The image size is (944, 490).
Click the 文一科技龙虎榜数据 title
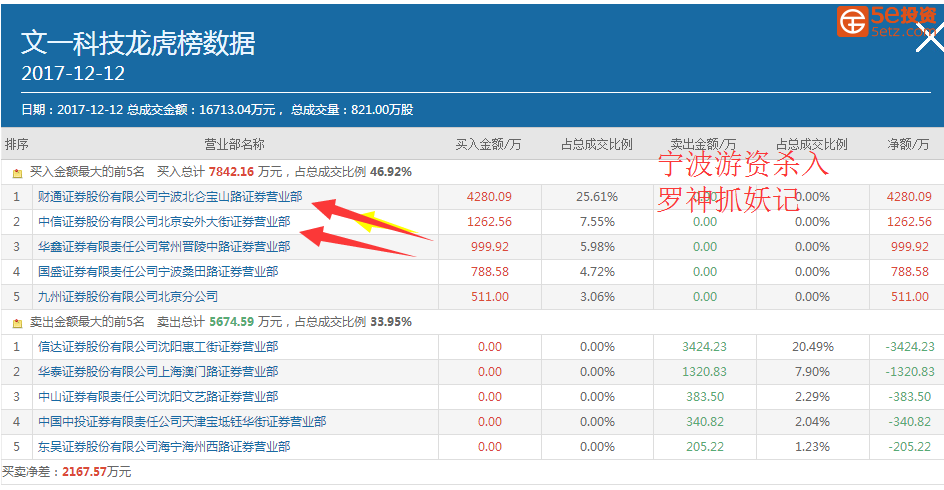(138, 43)
